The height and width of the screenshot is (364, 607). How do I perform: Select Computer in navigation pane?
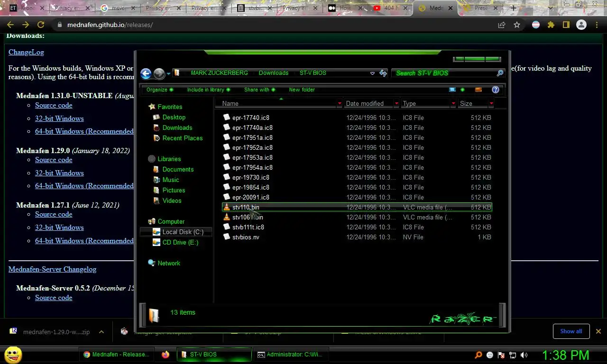[171, 221]
